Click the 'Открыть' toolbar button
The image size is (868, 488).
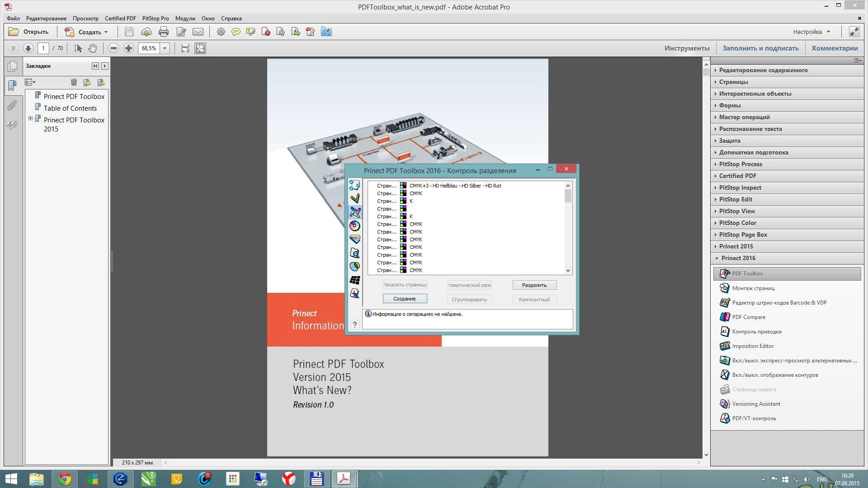pos(29,32)
